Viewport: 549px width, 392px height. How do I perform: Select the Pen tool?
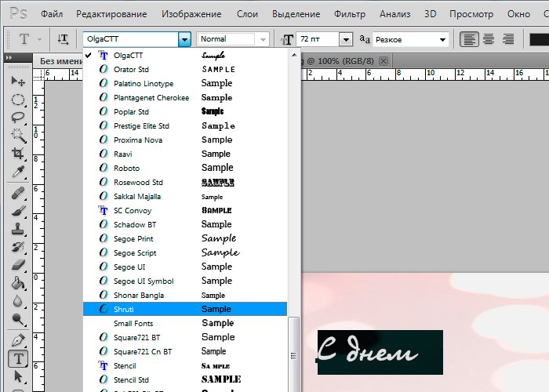pyautogui.click(x=17, y=341)
